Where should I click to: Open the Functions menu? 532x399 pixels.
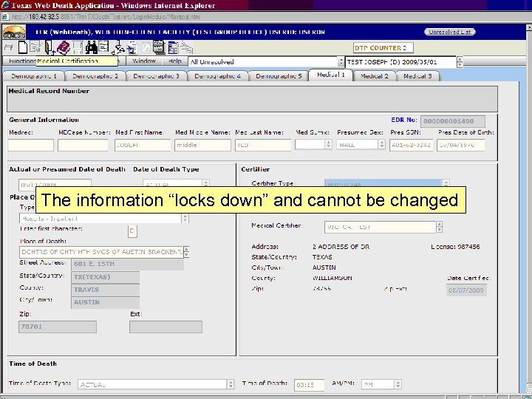(x=21, y=61)
